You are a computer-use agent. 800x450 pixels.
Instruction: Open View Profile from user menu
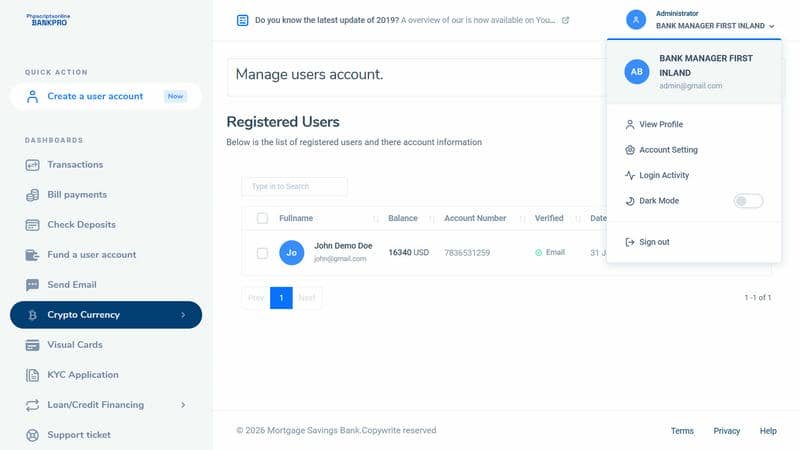pos(660,125)
